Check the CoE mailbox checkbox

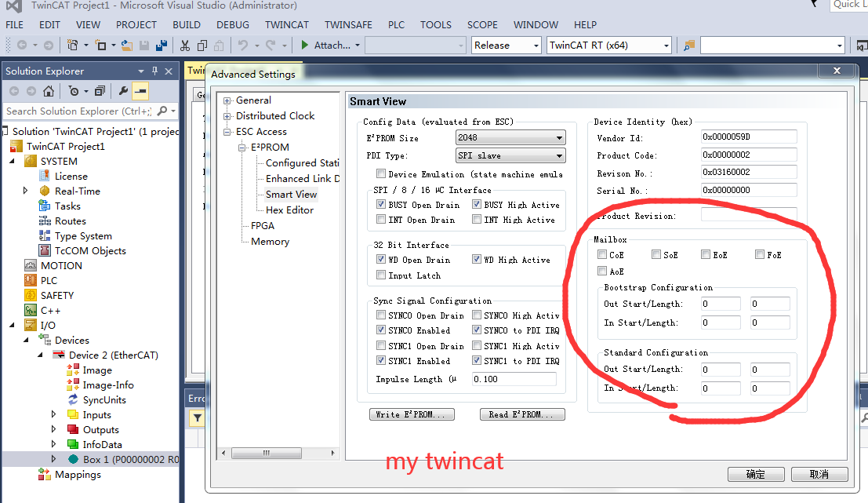(x=602, y=254)
